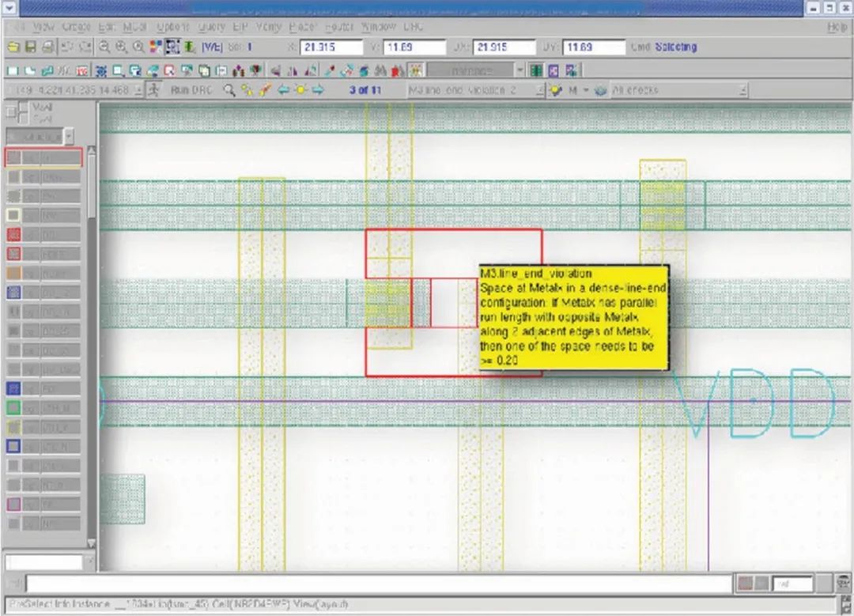Click the green column grid icon
Image resolution: width=854 pixels, height=616 pixels.
pyautogui.click(x=536, y=70)
